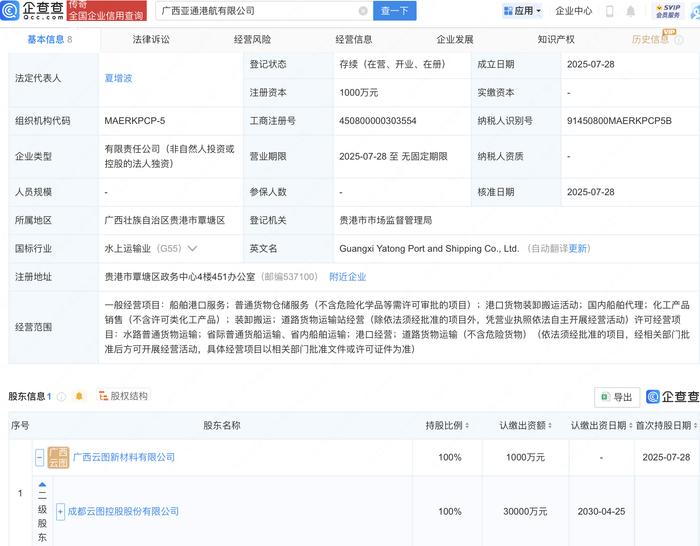This screenshot has height=546, width=700.
Task: Open the 股权结构 button
Action: [124, 396]
